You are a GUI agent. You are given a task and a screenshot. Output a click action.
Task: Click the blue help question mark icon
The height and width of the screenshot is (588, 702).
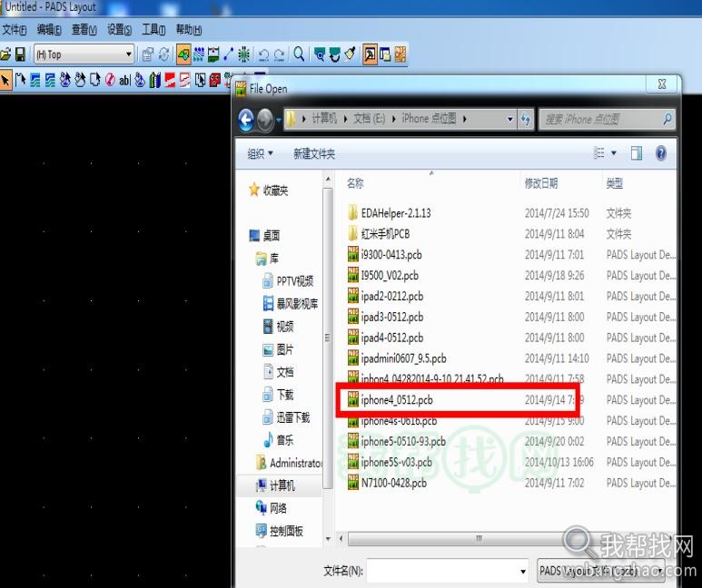click(x=661, y=153)
